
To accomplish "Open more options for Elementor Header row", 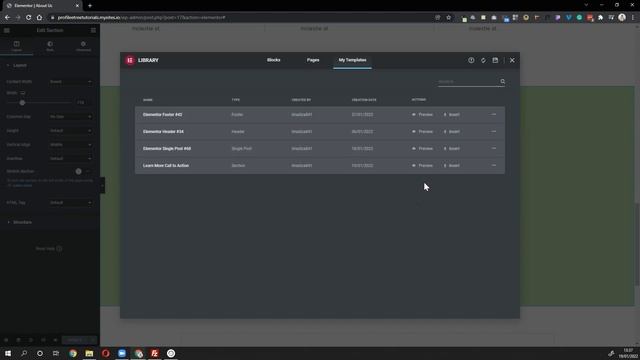I will pos(494,131).
